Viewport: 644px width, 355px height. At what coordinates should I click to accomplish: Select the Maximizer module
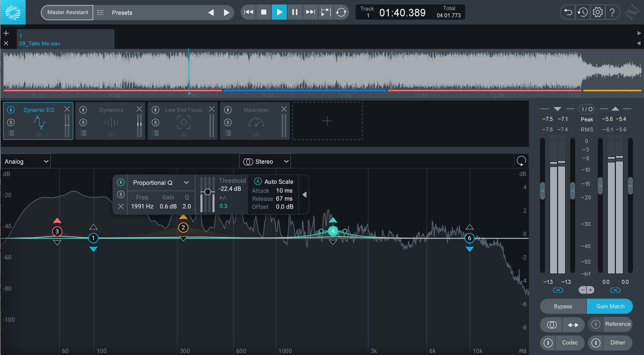tap(255, 121)
